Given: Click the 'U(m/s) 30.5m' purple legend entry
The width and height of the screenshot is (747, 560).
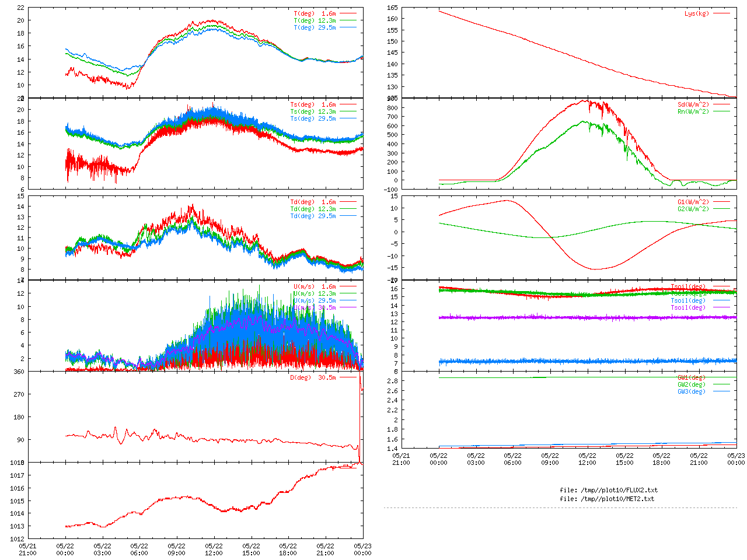Looking at the screenshot, I should pos(315,308).
